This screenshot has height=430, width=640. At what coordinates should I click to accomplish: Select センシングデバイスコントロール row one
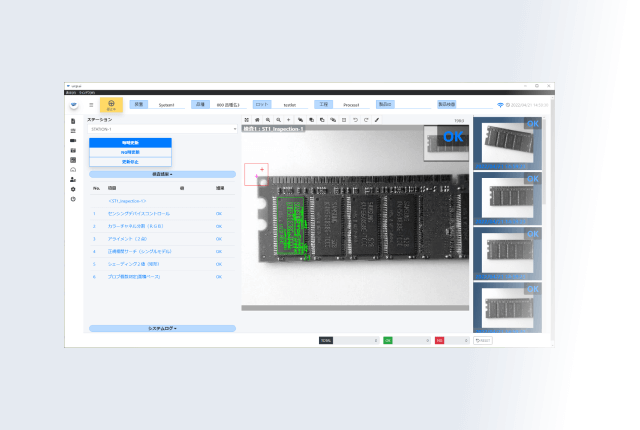point(140,213)
